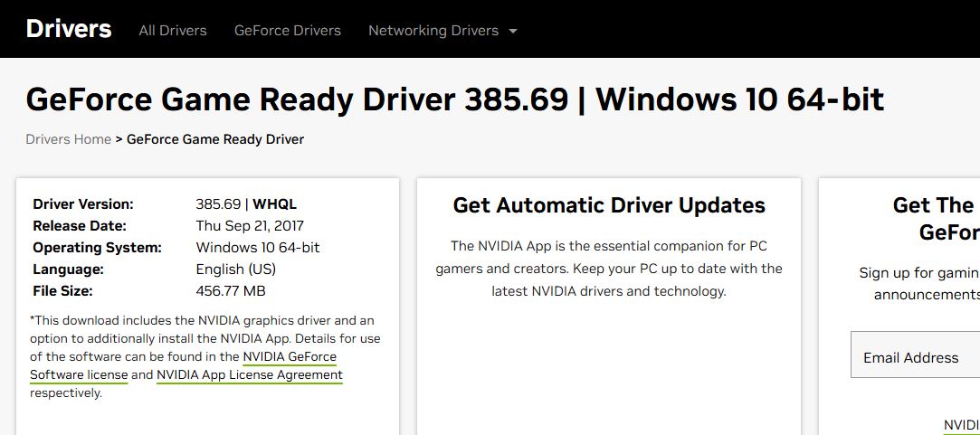980x435 pixels.
Task: Click the Driver Version label
Action: click(83, 204)
